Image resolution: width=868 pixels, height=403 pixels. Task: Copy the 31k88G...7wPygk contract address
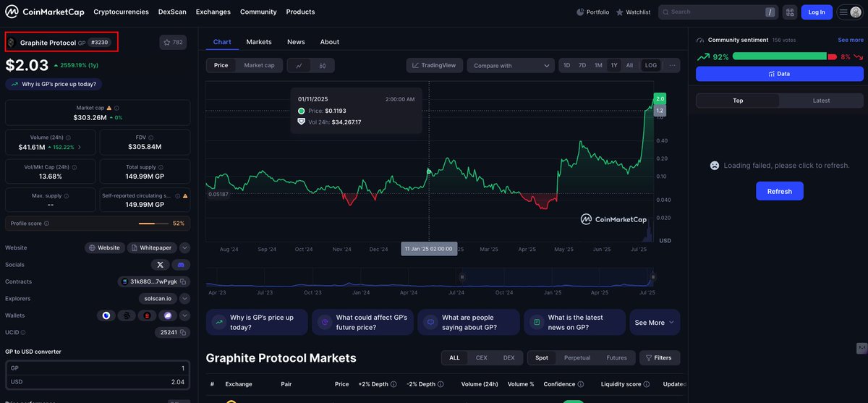(x=184, y=281)
